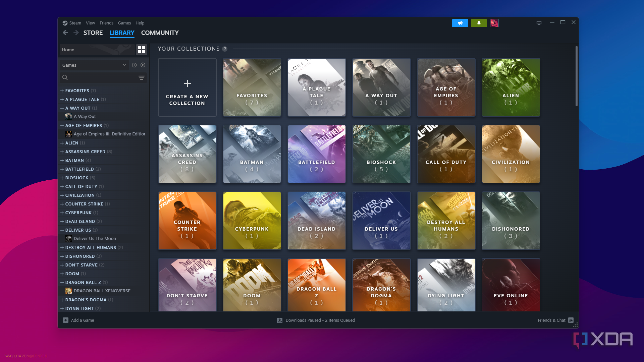Click the Add a Game plus icon

point(66,320)
